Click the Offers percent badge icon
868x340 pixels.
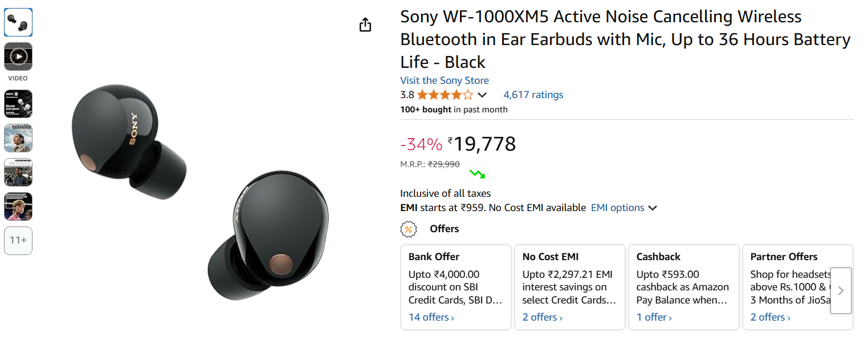click(409, 229)
